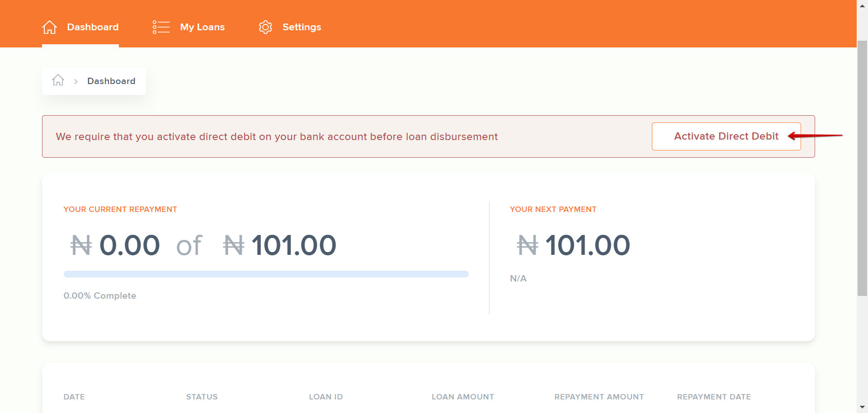Viewport: 868px width, 413px height.
Task: Open the My Loans tab
Action: click(x=202, y=27)
